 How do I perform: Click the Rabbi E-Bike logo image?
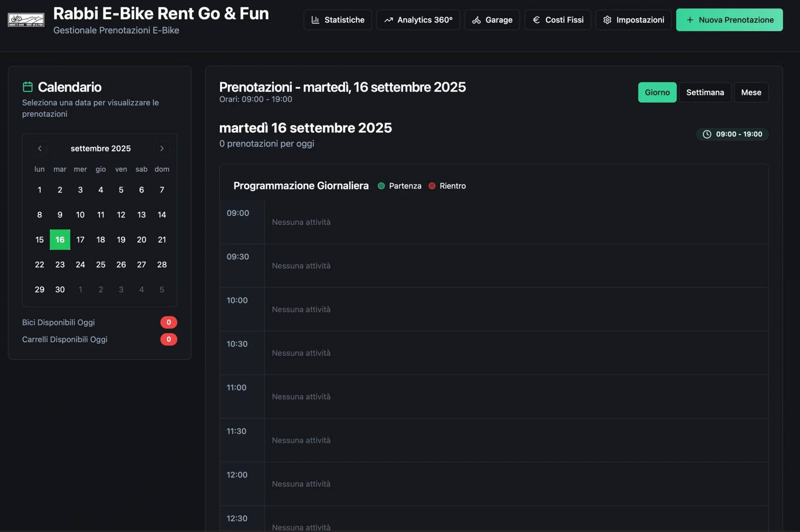(26, 20)
